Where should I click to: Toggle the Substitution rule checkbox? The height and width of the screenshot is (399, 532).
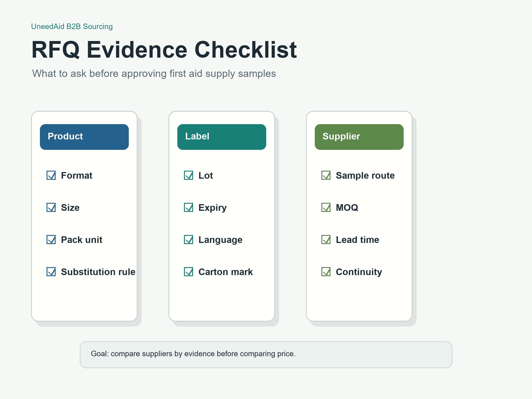click(x=51, y=272)
